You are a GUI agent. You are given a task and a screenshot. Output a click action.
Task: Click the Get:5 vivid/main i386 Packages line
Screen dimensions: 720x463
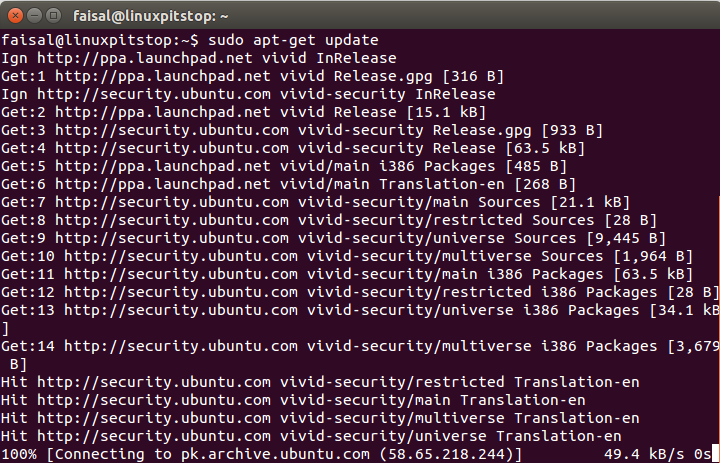point(284,166)
